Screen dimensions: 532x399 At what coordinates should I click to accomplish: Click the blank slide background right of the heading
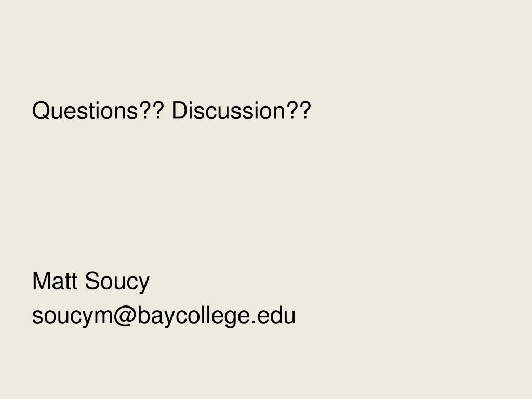421,111
